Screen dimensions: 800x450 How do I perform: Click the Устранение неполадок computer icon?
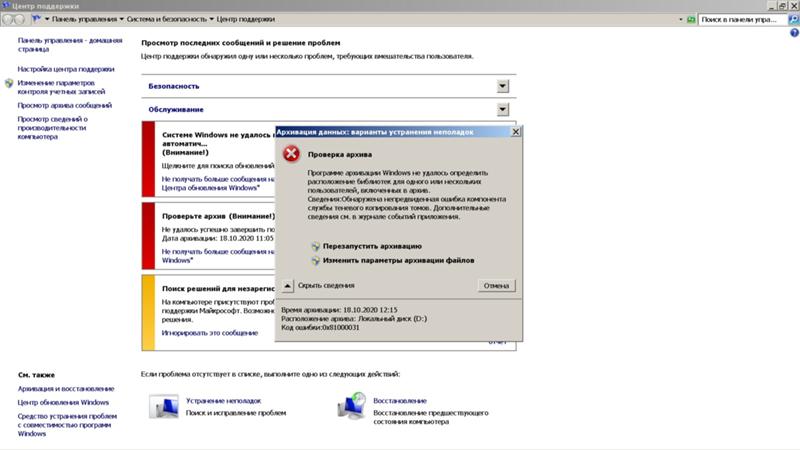[164, 406]
